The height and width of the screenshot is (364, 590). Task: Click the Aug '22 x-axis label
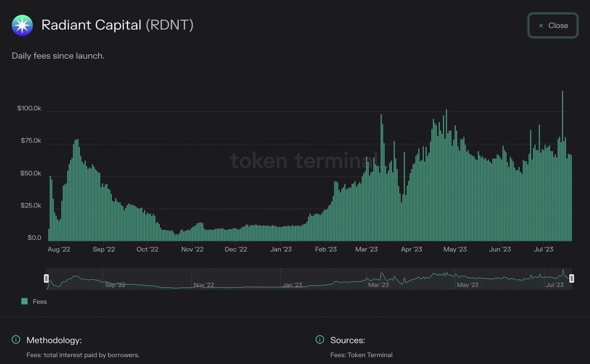pyautogui.click(x=59, y=249)
